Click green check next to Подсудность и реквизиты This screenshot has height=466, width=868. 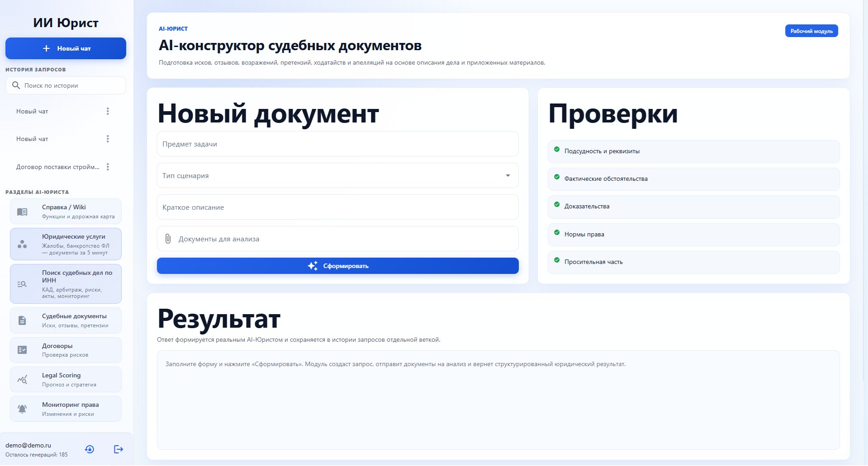pyautogui.click(x=557, y=149)
